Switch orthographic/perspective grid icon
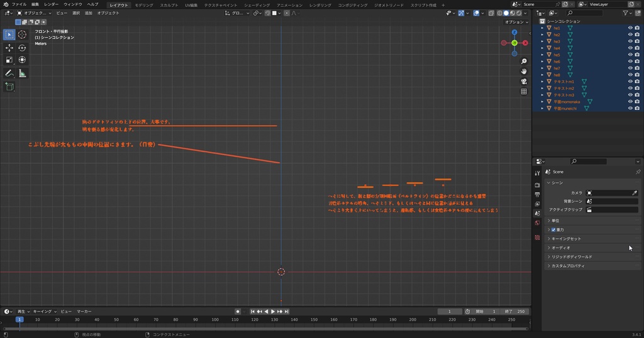 [524, 92]
